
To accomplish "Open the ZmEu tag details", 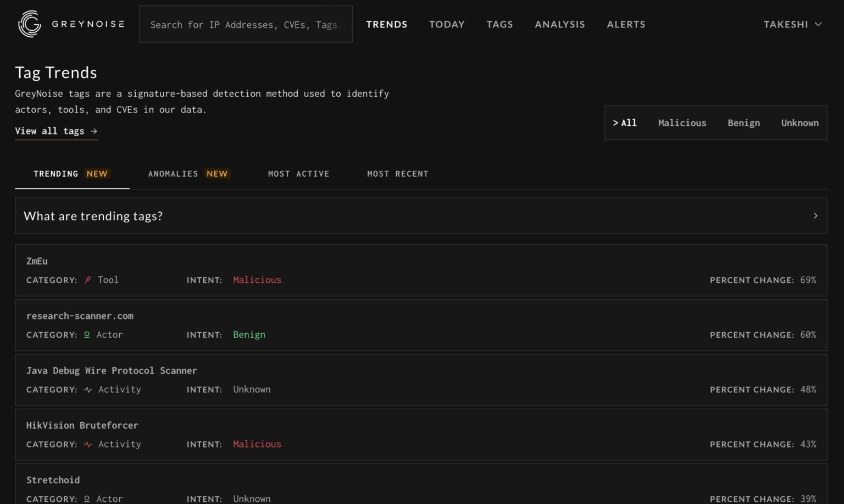I will pos(37,261).
